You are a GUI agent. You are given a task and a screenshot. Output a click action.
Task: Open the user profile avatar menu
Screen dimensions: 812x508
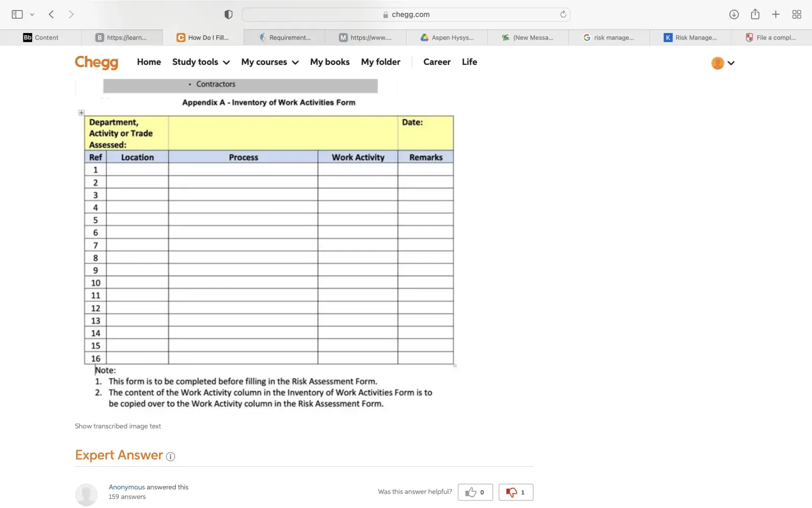pyautogui.click(x=723, y=63)
